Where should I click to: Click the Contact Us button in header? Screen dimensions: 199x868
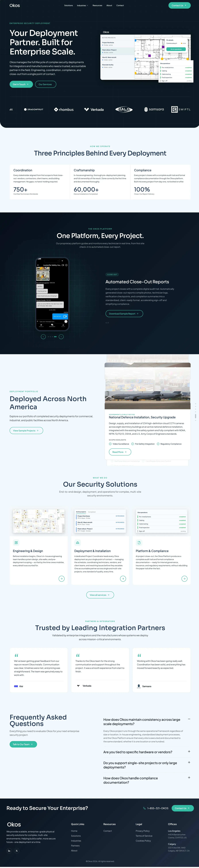tap(179, 5)
